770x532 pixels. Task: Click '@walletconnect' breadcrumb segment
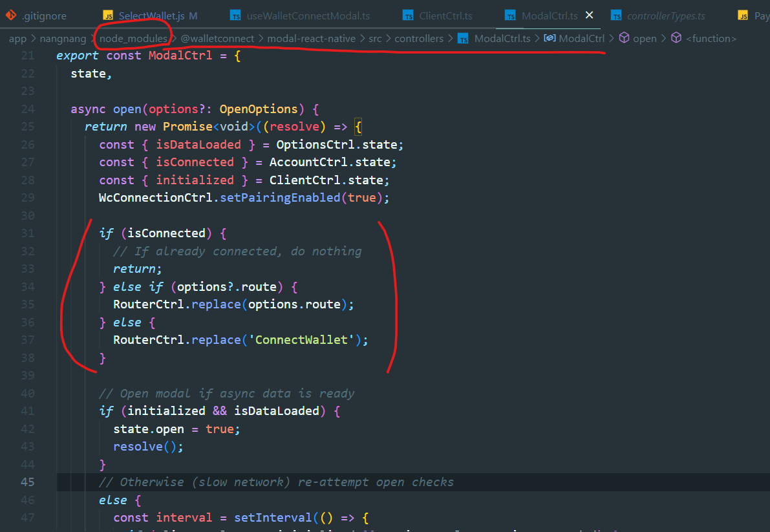click(217, 38)
